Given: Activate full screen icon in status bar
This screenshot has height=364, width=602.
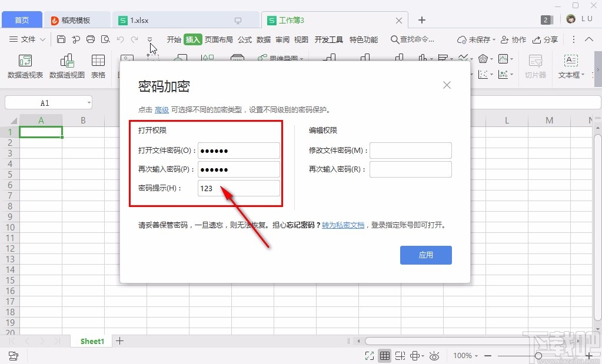Looking at the screenshot, I should click(370, 355).
